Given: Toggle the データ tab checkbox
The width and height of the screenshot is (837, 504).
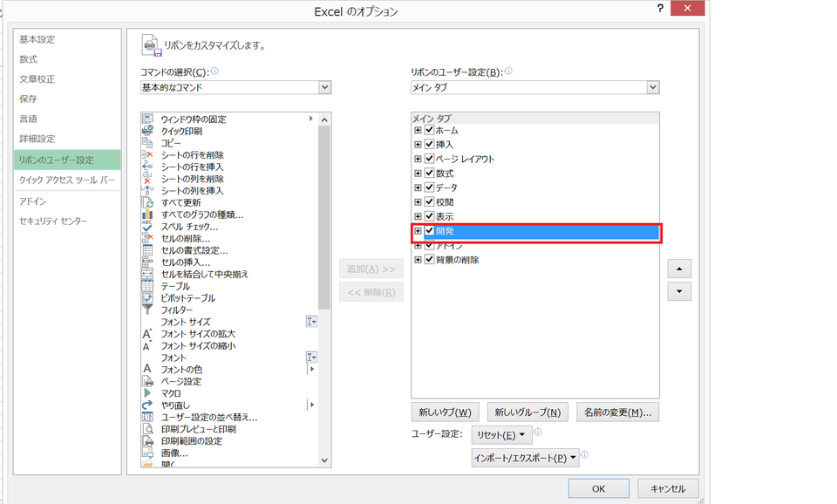Looking at the screenshot, I should click(x=429, y=187).
